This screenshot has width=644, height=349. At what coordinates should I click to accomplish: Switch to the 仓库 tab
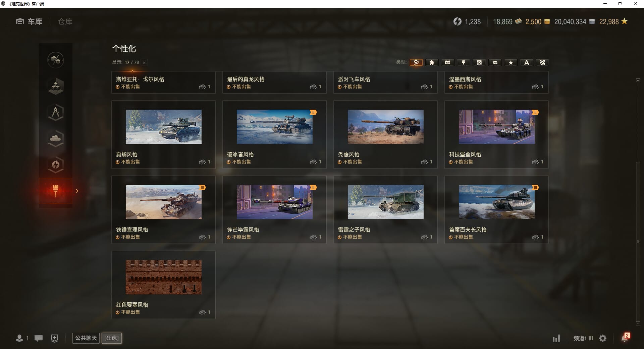[x=65, y=21]
